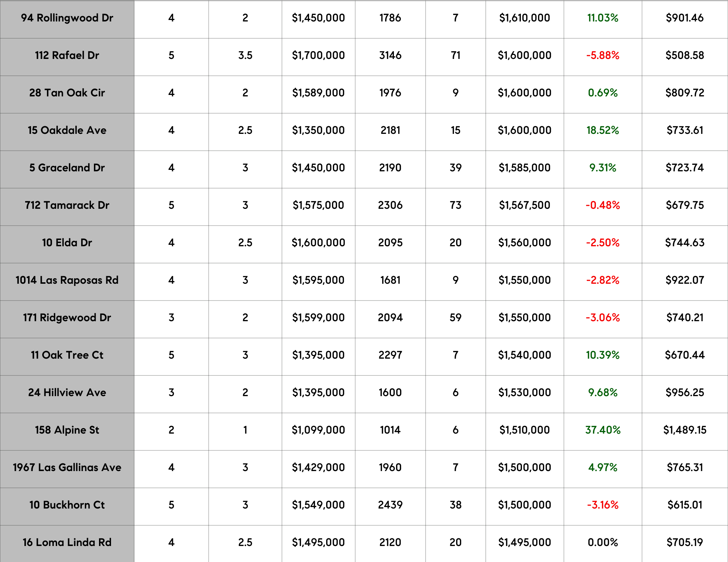The height and width of the screenshot is (562, 728).
Task: Select the 28 Tan Oak Cir row header
Action: pyautogui.click(x=67, y=93)
